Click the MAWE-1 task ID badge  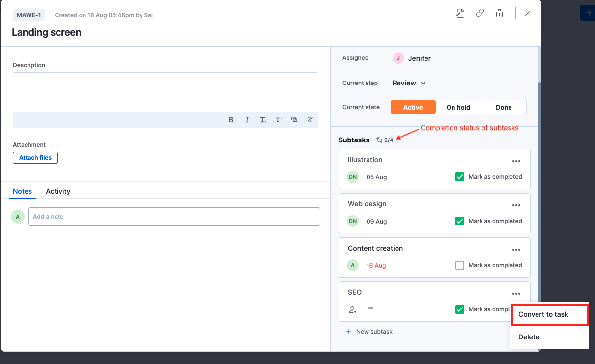[28, 15]
